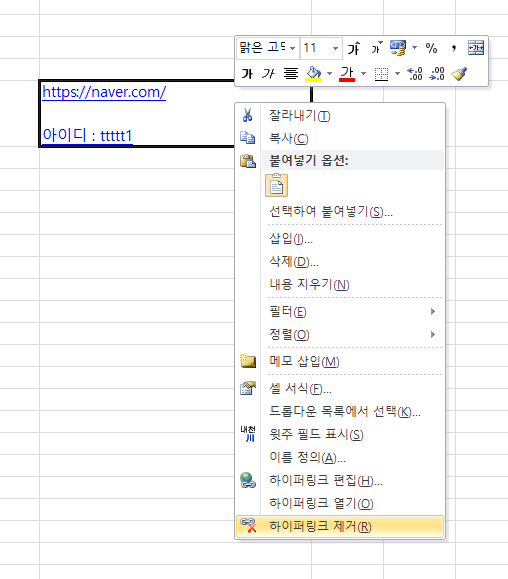The height and width of the screenshot is (579, 508).
Task: Expand the 정렬(O) submenu
Action: pyautogui.click(x=340, y=335)
